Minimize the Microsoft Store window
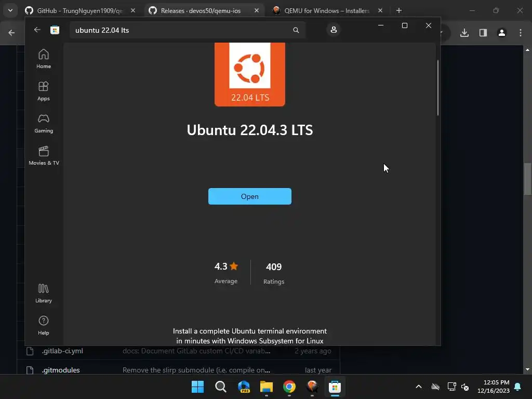This screenshot has width=532, height=399. (381, 25)
